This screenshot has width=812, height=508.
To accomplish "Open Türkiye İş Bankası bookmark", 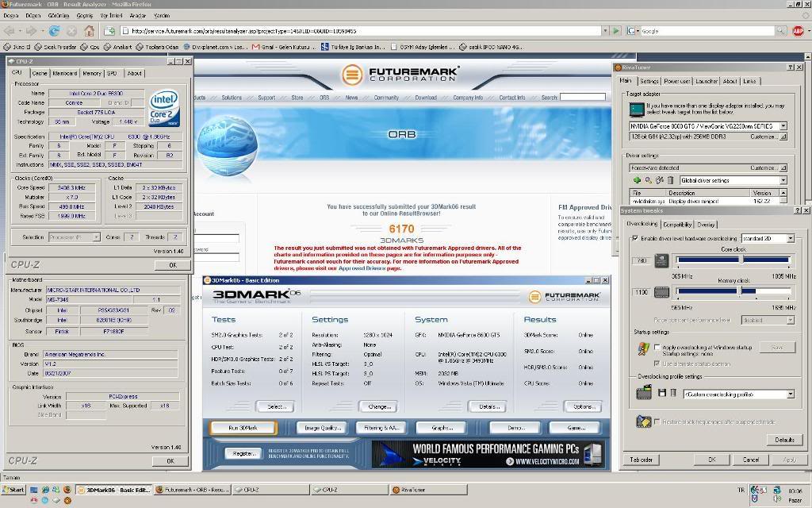I will pos(353,47).
